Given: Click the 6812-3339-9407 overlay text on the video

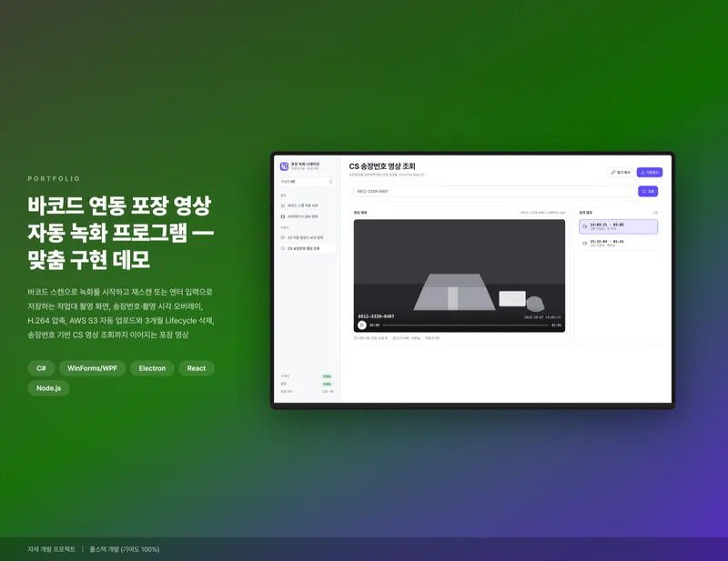Looking at the screenshot, I should pyautogui.click(x=376, y=316).
